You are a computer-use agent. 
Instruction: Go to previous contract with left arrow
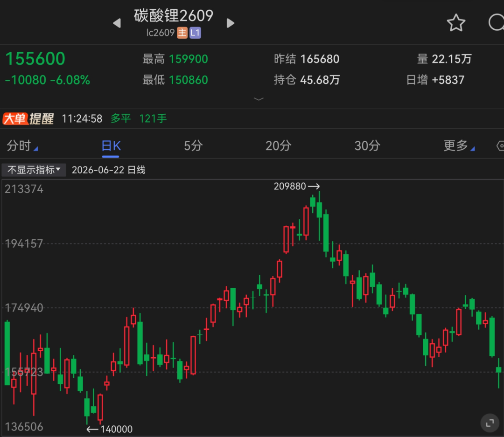(x=117, y=23)
